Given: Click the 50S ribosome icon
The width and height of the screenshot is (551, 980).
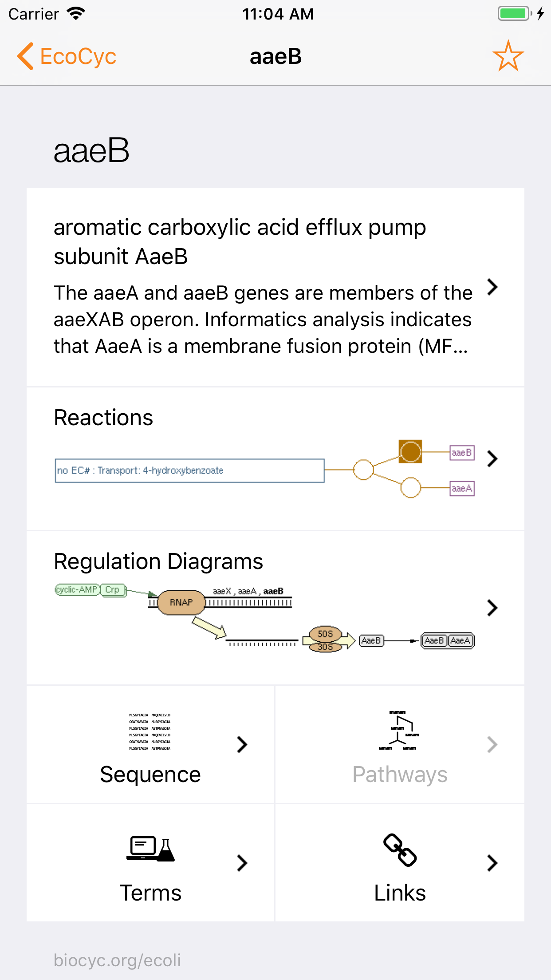Looking at the screenshot, I should [325, 634].
